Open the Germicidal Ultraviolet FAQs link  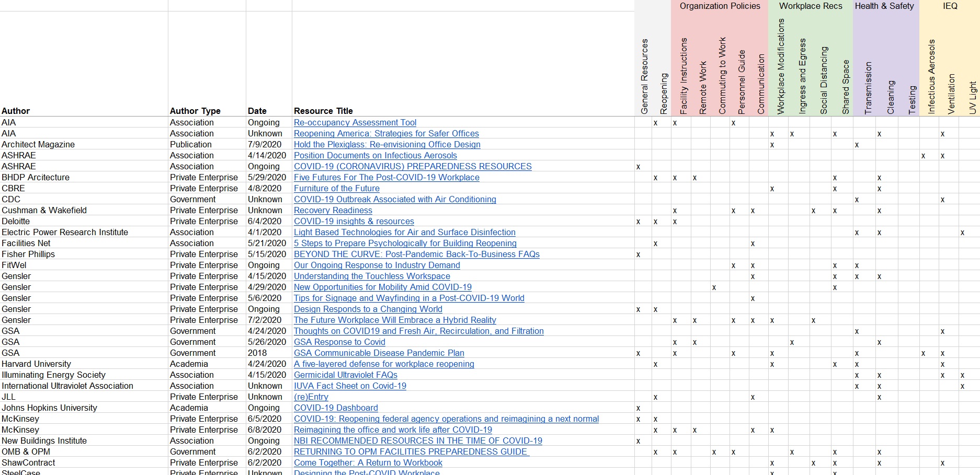(x=346, y=375)
